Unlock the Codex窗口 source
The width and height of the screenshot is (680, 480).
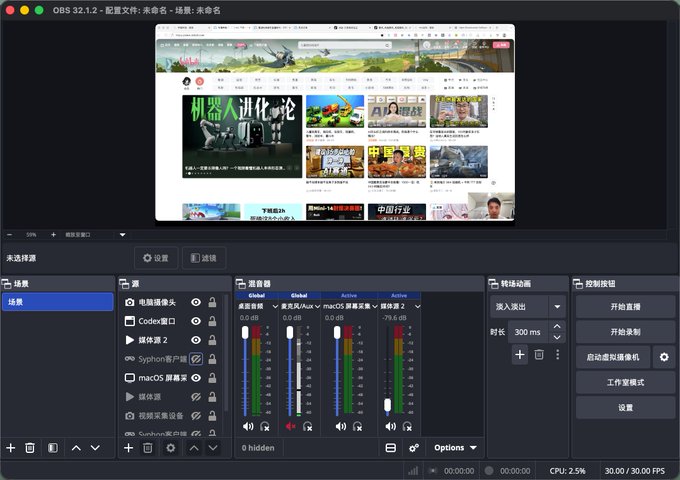(x=212, y=321)
